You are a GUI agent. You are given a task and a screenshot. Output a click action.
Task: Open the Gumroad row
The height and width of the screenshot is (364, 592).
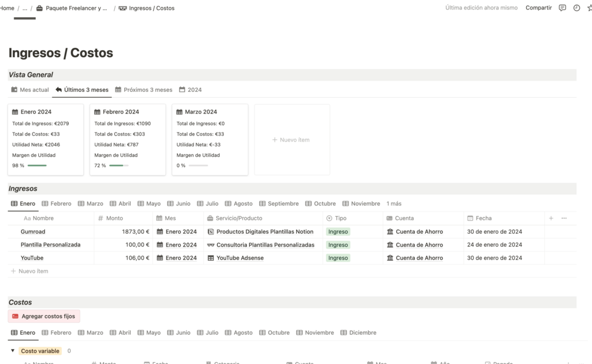tap(33, 232)
